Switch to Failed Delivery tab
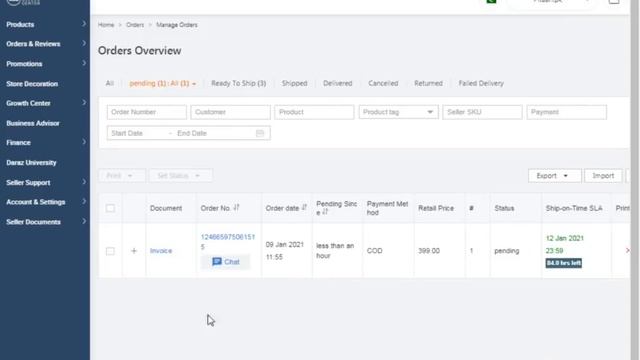Image resolution: width=640 pixels, height=360 pixels. tap(481, 83)
